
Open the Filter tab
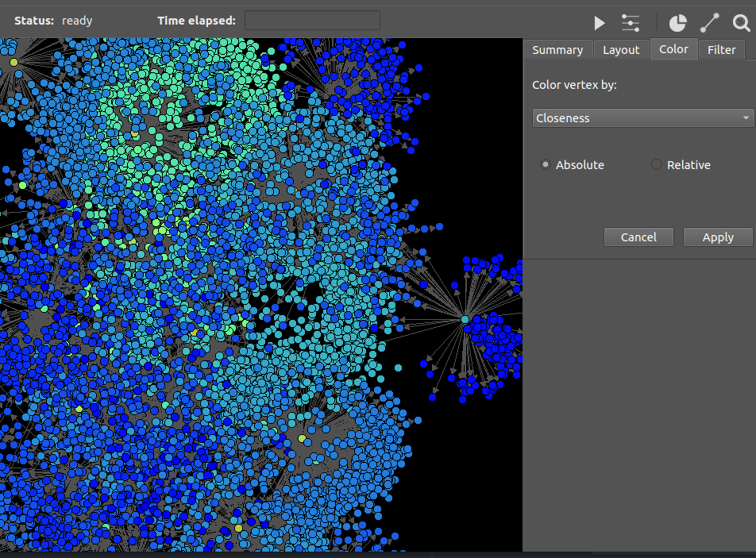[x=721, y=50]
